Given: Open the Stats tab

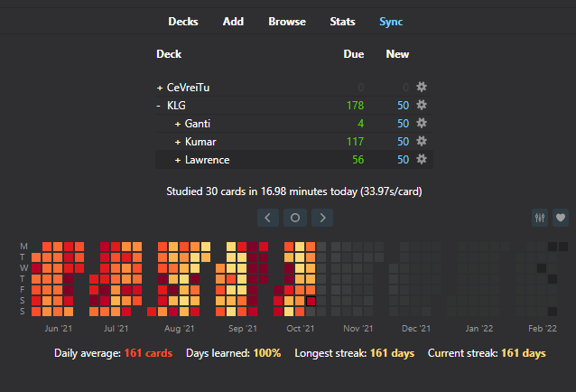Looking at the screenshot, I should (342, 22).
